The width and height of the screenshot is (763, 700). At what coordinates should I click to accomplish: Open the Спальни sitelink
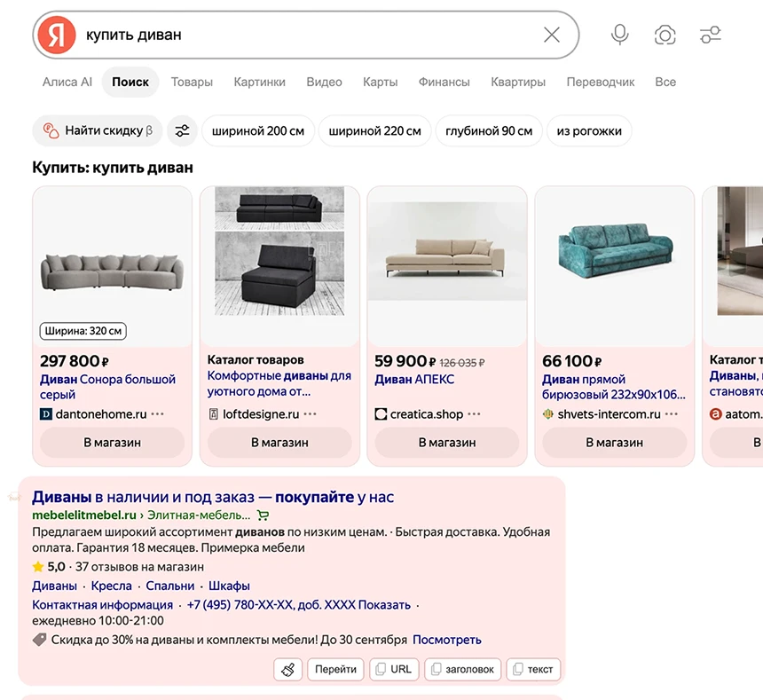coord(169,586)
